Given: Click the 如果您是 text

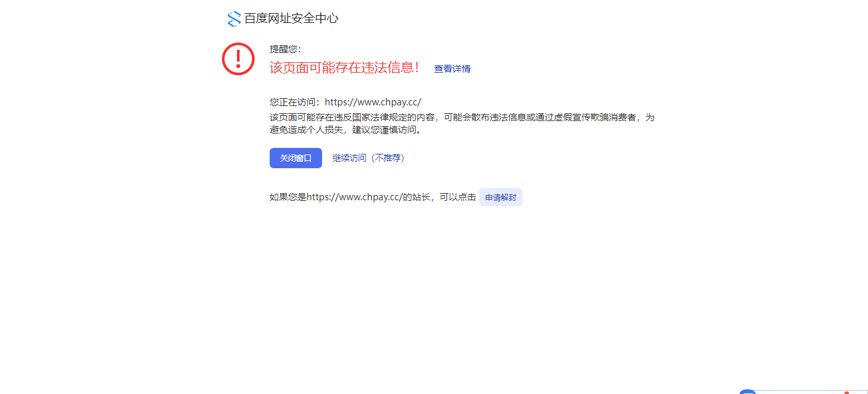Looking at the screenshot, I should (288, 197).
